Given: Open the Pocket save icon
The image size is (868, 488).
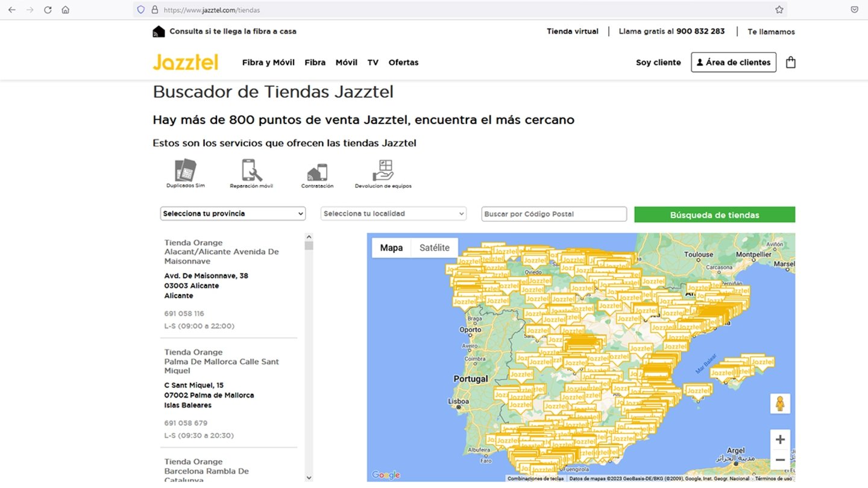Looking at the screenshot, I should 855,10.
